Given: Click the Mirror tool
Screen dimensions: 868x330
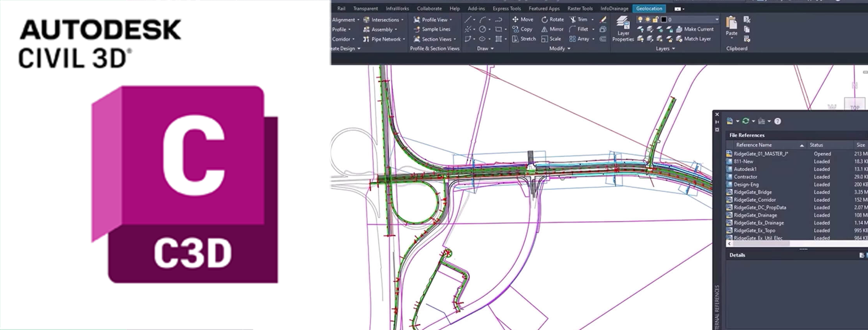Looking at the screenshot, I should click(552, 29).
